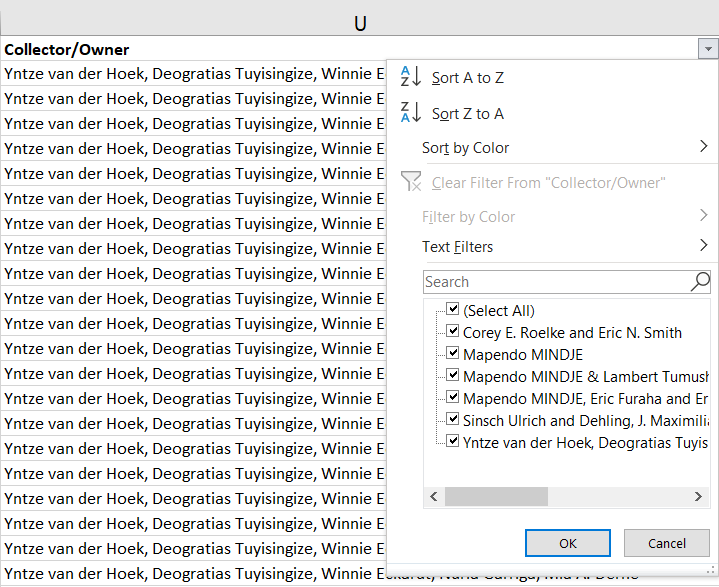
Task: Dismiss the filter menu with Cancel
Action: click(667, 543)
